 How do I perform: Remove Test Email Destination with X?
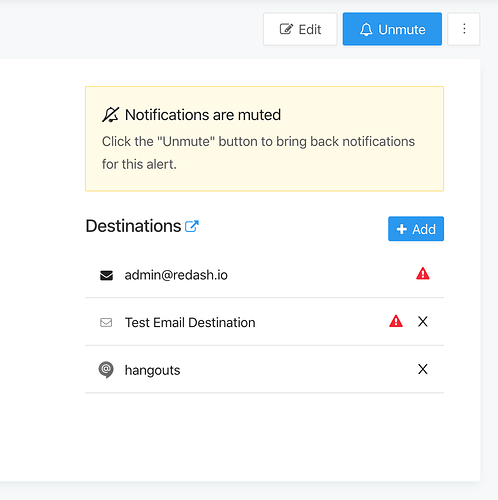pos(423,322)
